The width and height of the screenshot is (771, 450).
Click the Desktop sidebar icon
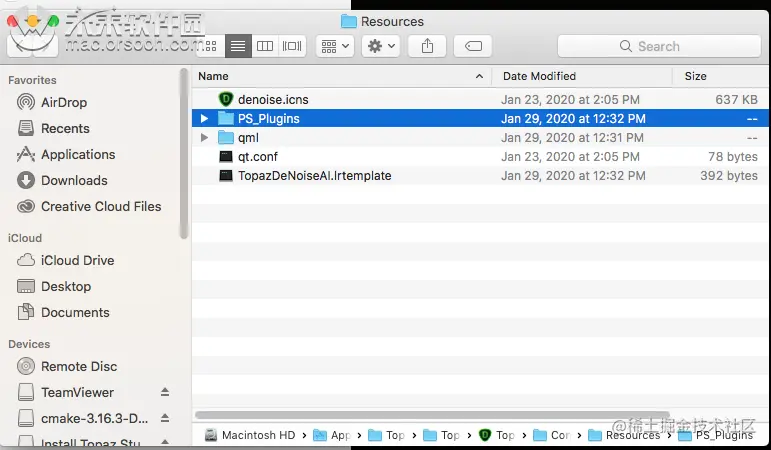[26, 286]
